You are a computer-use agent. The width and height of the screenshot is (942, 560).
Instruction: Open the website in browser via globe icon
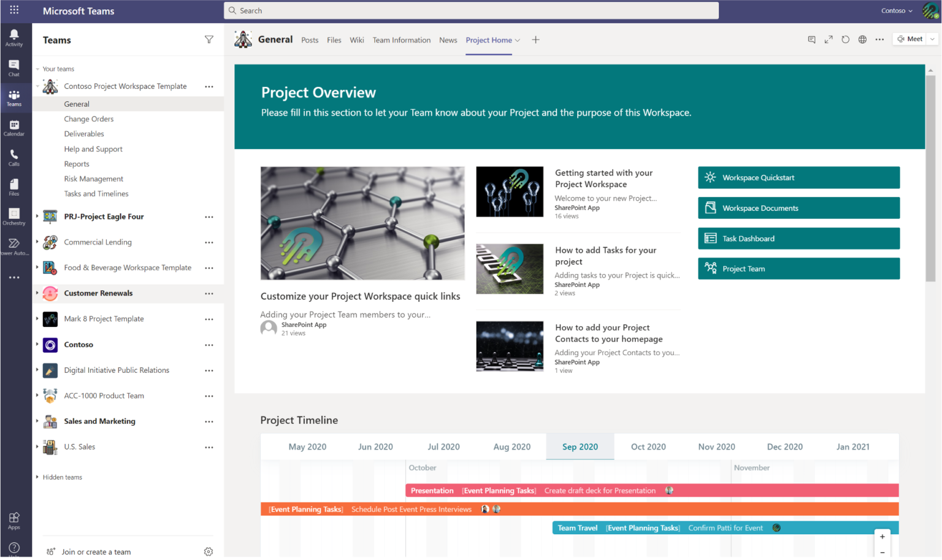click(x=862, y=39)
